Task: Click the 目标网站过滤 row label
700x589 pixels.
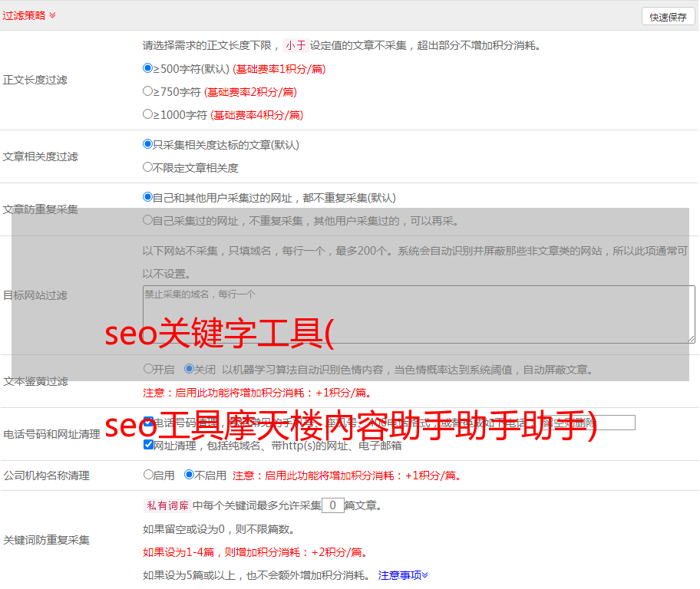Action: point(35,295)
